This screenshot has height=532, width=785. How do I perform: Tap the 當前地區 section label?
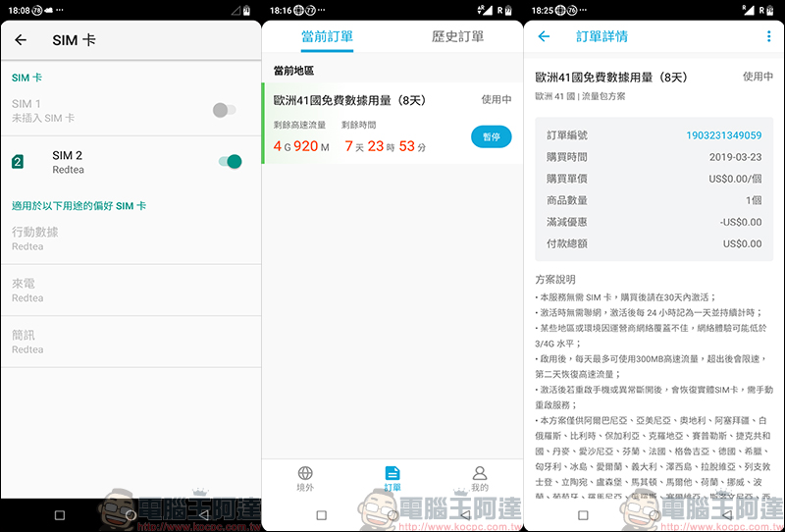pos(293,71)
